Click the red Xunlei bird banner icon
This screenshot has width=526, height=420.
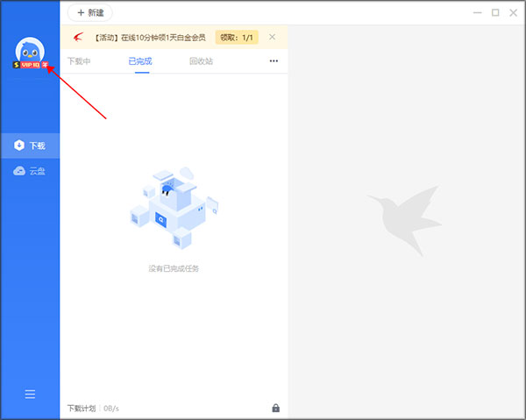78,37
